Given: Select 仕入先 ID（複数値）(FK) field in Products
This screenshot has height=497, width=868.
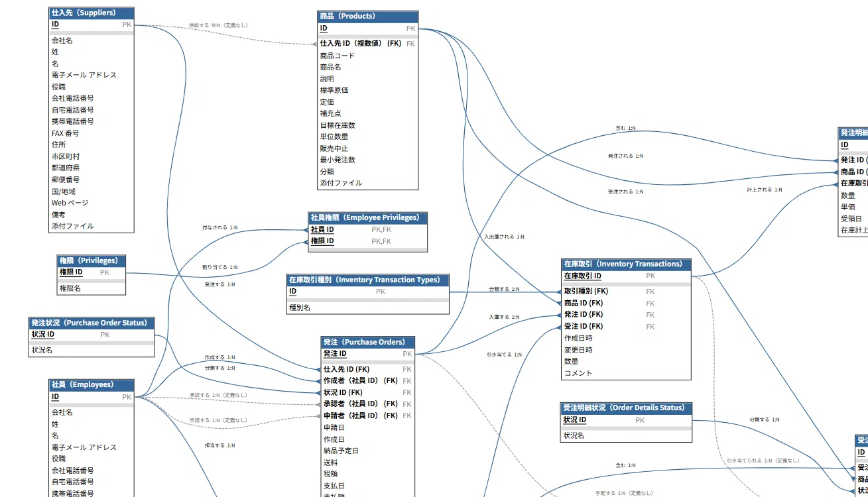Looking at the screenshot, I should (368, 43).
